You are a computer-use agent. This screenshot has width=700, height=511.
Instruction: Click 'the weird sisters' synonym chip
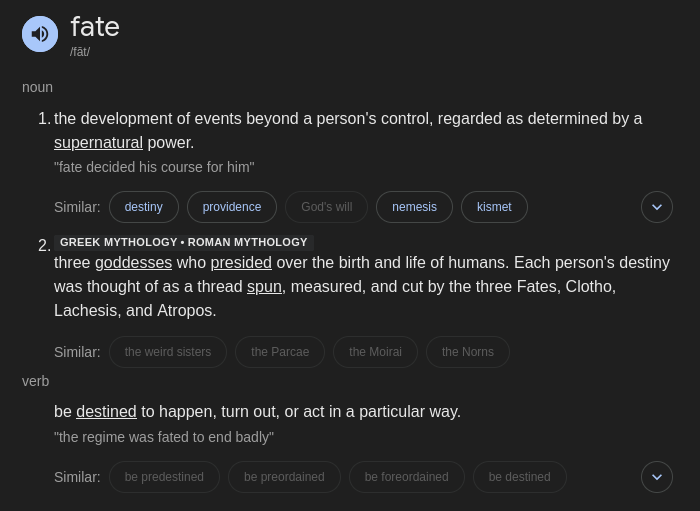point(167,352)
